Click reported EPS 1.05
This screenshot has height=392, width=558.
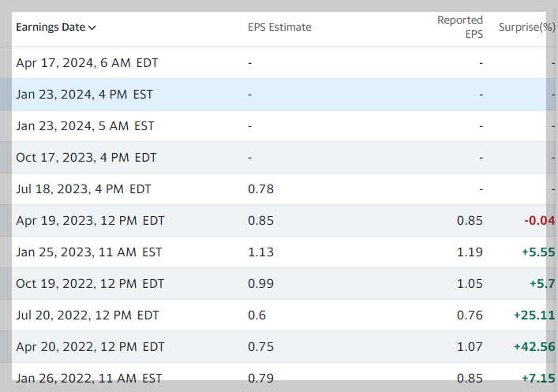[470, 284]
